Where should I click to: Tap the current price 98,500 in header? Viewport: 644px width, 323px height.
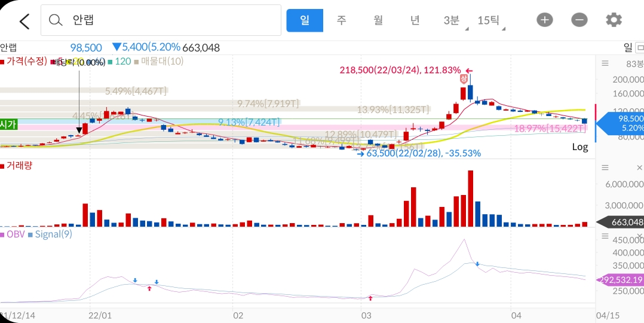click(x=86, y=48)
